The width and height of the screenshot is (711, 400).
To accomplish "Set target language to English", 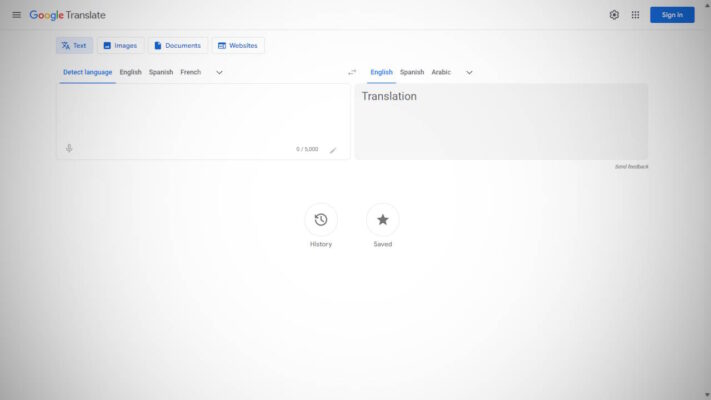I will point(381,72).
